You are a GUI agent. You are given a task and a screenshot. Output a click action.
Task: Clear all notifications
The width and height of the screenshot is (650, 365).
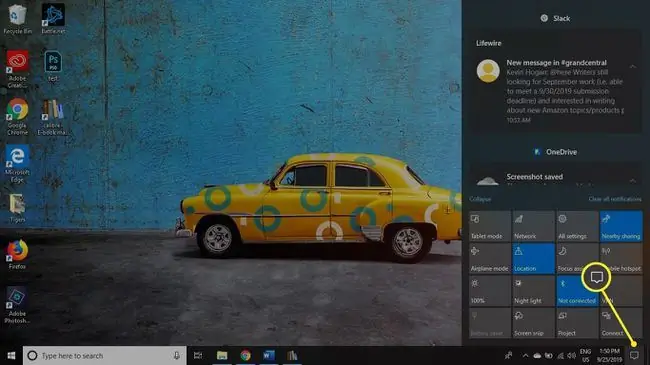[x=615, y=199]
